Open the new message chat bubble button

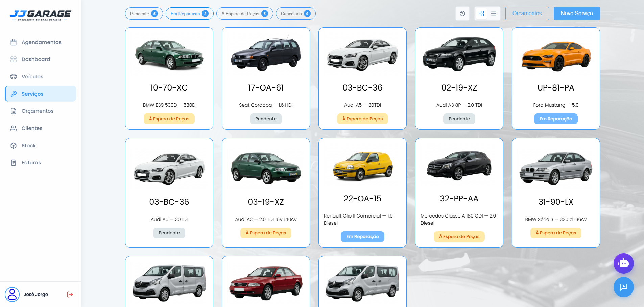[x=624, y=287]
